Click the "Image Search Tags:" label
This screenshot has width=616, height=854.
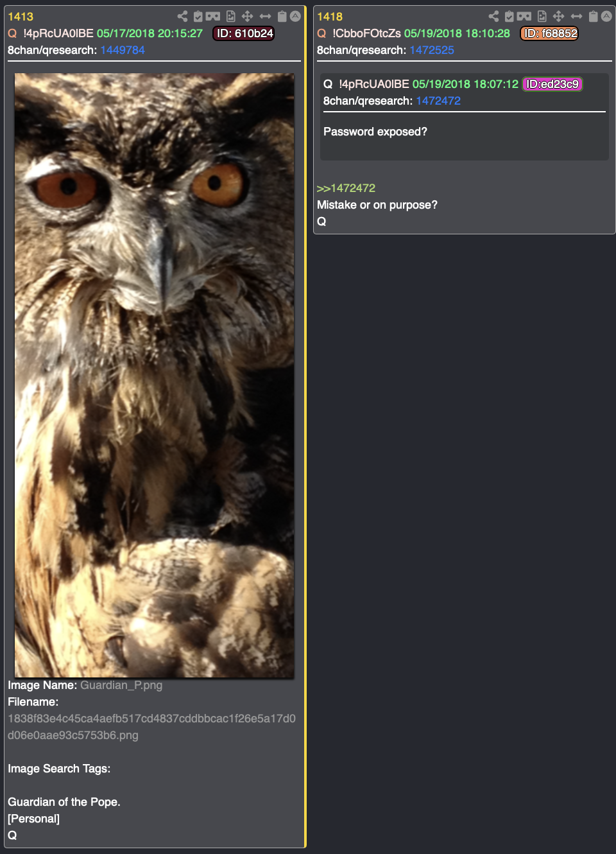[59, 769]
